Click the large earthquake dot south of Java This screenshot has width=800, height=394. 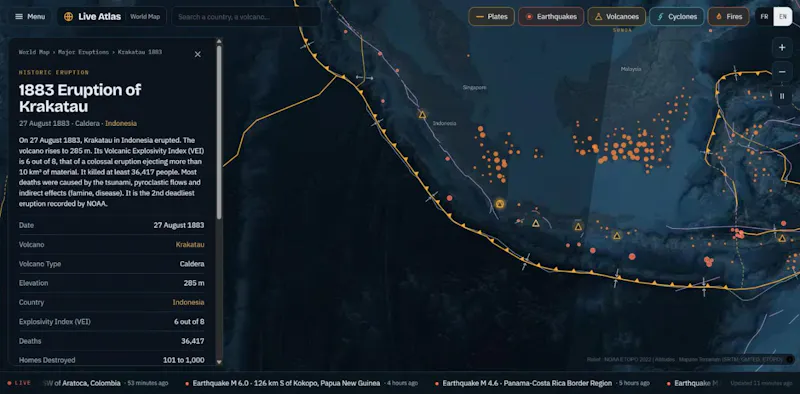(632, 257)
